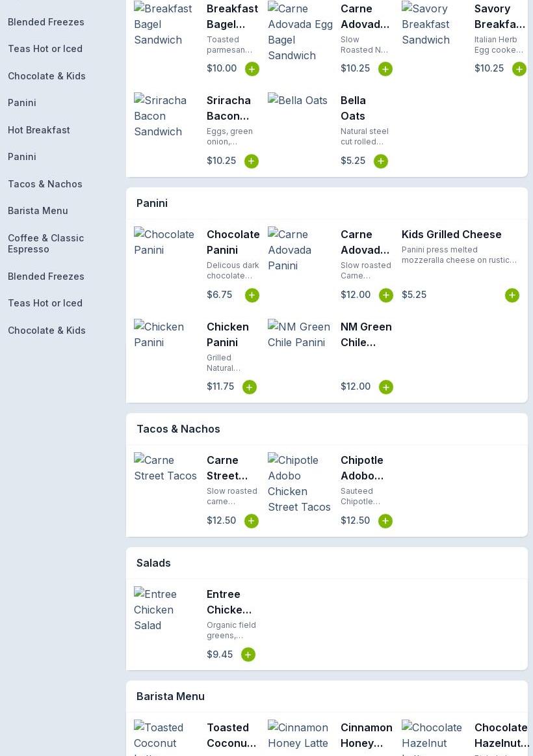Open Kids Grilled Cheese item title
The width and height of the screenshot is (533, 756).
(x=451, y=234)
